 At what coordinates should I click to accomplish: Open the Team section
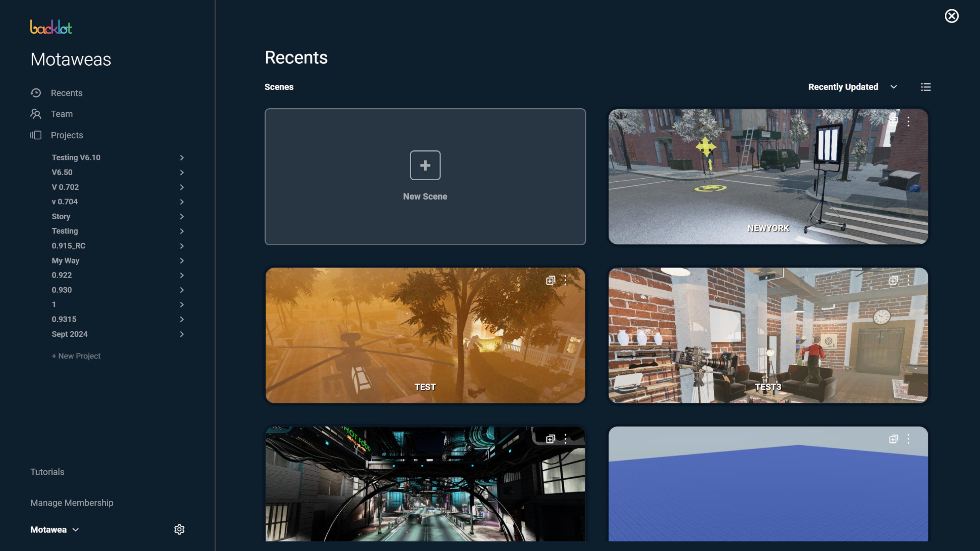tap(61, 114)
